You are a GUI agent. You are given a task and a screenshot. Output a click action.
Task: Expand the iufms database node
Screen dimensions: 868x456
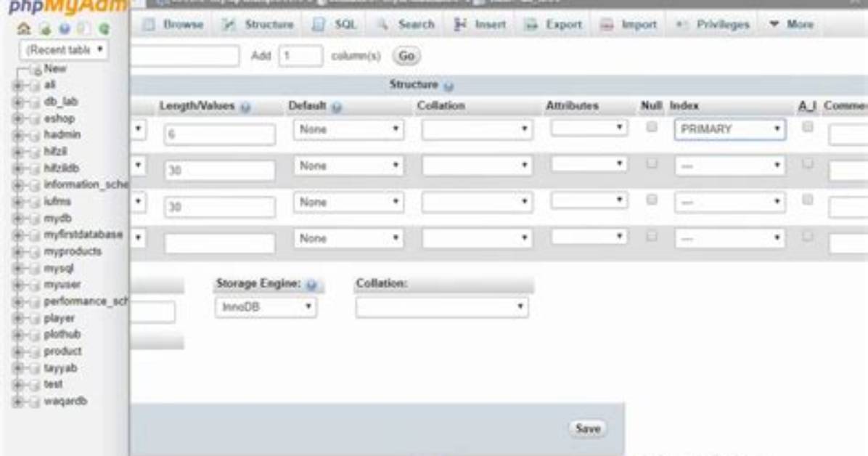pyautogui.click(x=17, y=203)
